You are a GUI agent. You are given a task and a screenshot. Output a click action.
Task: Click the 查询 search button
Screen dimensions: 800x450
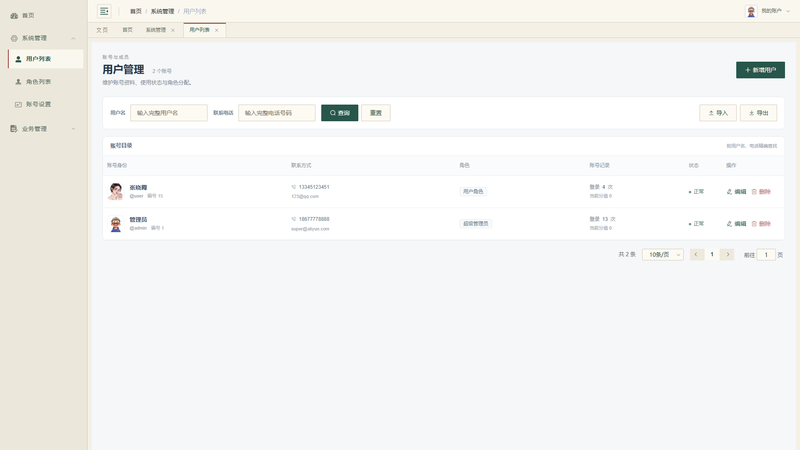click(339, 113)
